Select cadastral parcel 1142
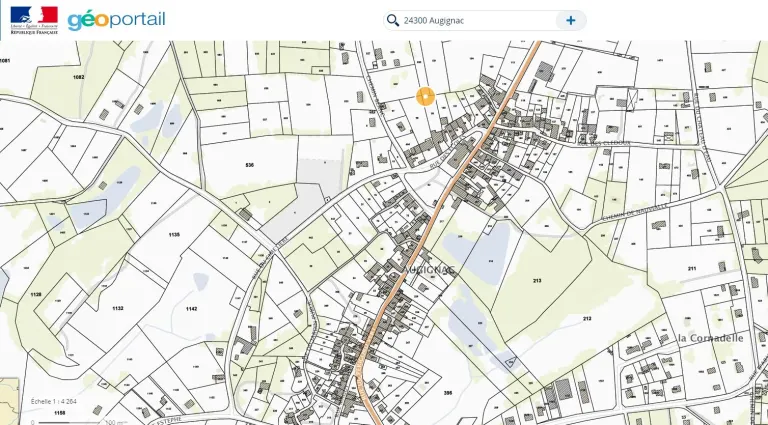This screenshot has height=425, width=768. tap(192, 309)
